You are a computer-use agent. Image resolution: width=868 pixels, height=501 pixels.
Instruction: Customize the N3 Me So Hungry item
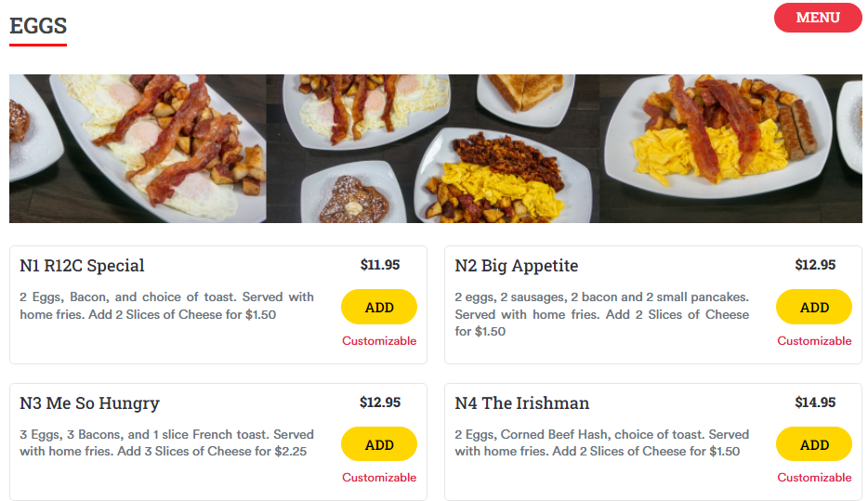379,478
